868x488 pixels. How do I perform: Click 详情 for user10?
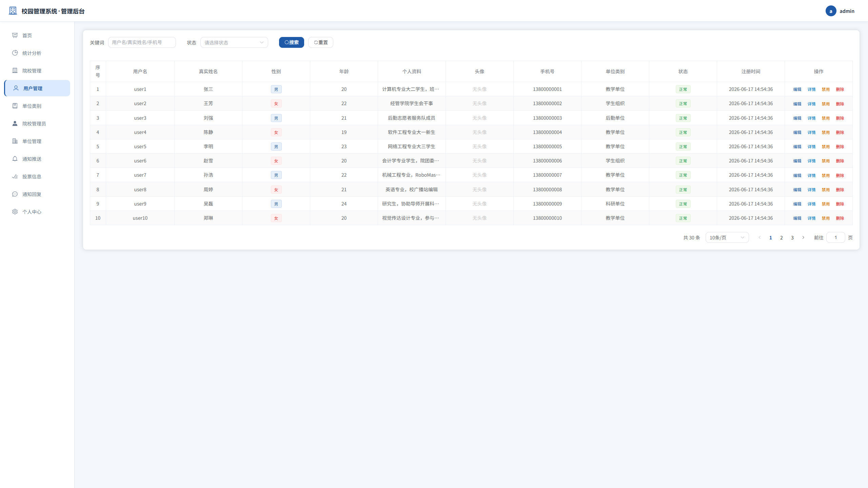(x=811, y=218)
